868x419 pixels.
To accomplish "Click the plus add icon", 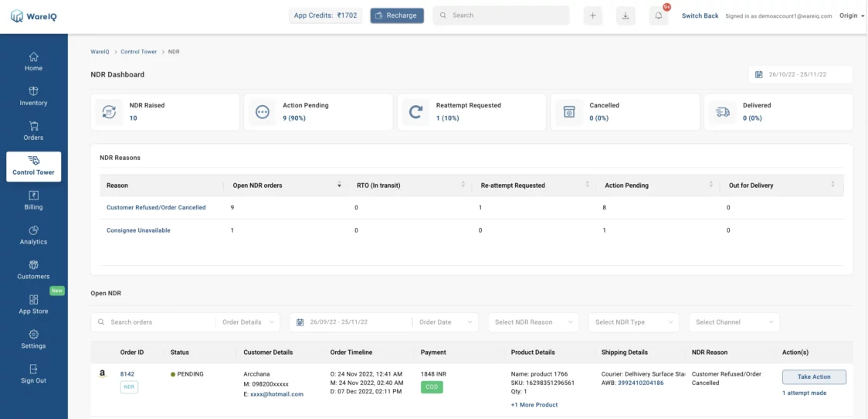I will pyautogui.click(x=592, y=16).
